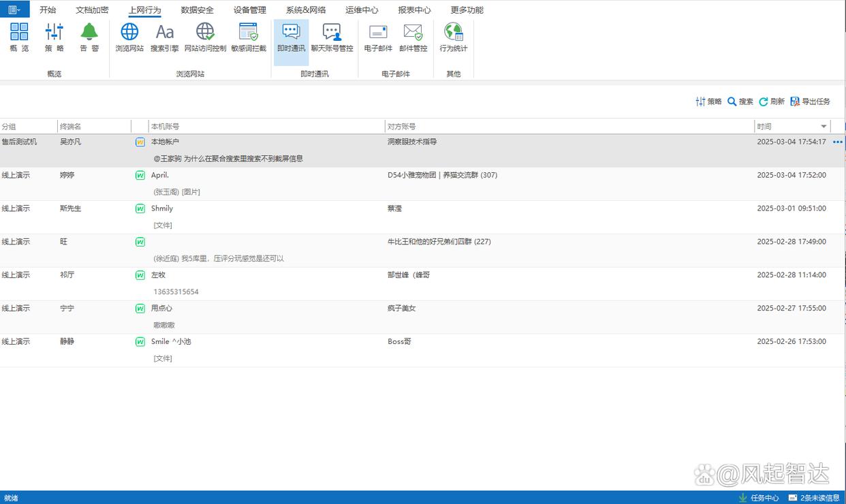Viewport: 846px width, 504px height.
Task: Open 邮件管控 mail control icon
Action: (413, 38)
